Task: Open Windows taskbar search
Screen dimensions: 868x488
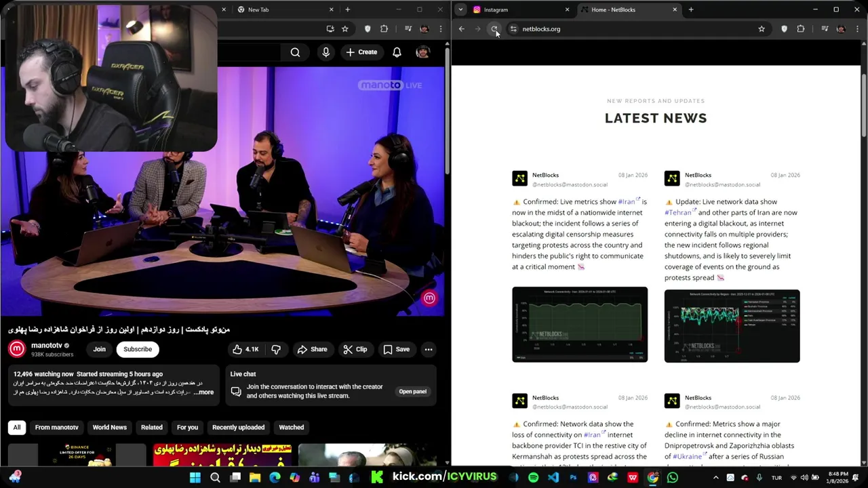Action: click(x=215, y=478)
